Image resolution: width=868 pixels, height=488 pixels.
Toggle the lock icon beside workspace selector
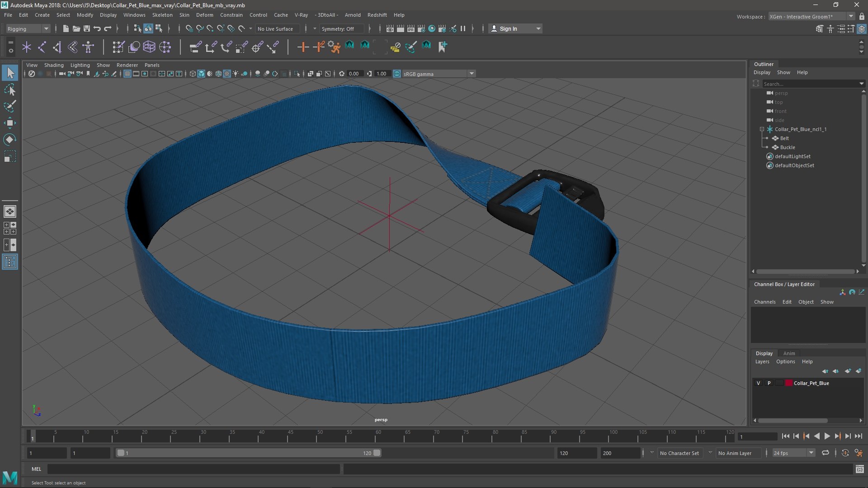click(x=862, y=16)
